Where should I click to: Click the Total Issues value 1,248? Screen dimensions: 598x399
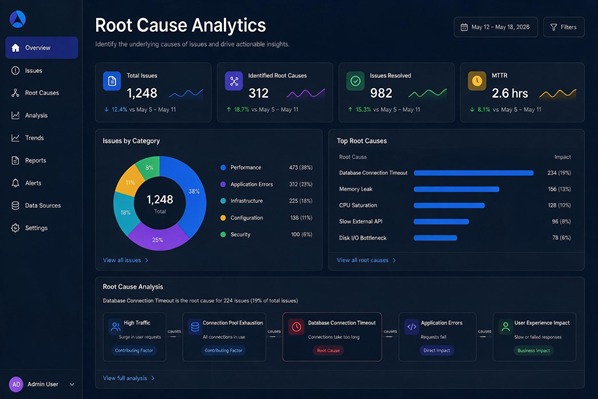[x=142, y=93]
